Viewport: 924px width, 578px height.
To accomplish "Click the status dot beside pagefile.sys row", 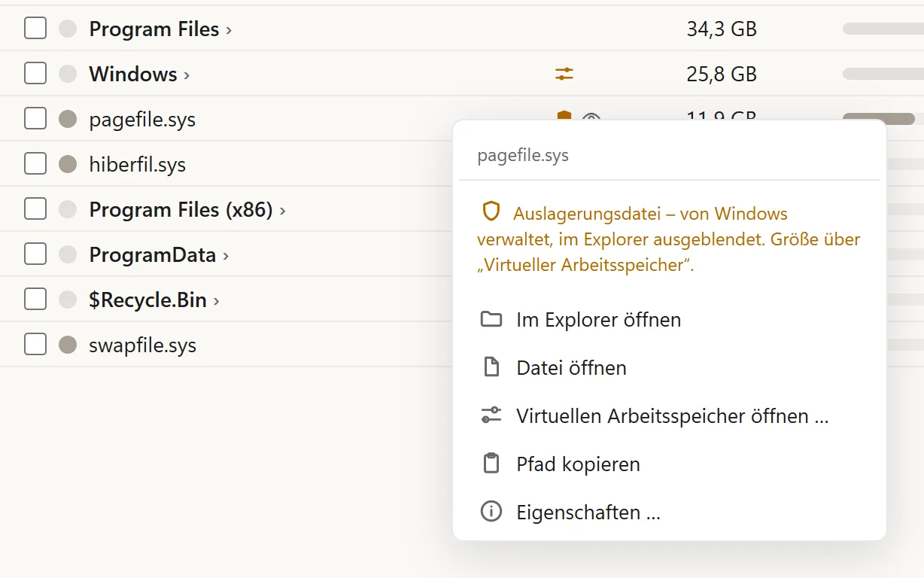I will (68, 119).
